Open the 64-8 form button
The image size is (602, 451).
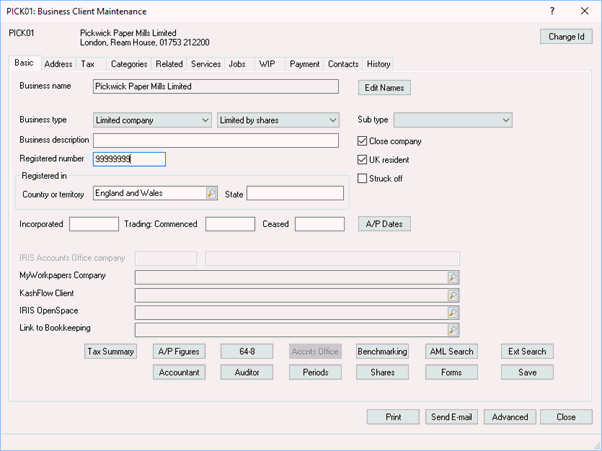(x=247, y=351)
